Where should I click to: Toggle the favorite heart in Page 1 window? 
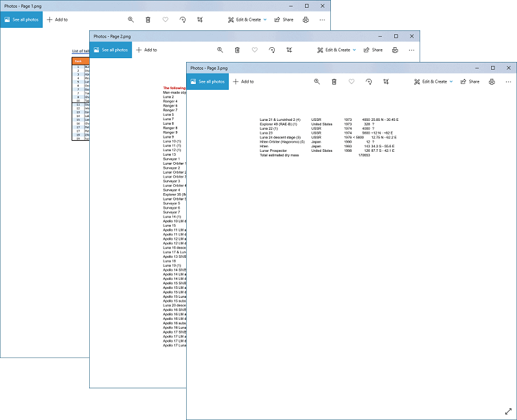(x=165, y=19)
